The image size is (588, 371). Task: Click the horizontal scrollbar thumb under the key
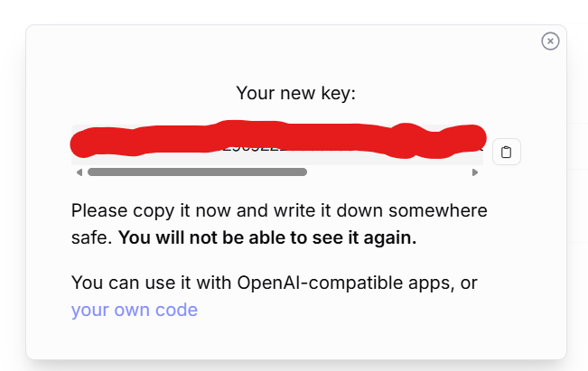point(197,172)
